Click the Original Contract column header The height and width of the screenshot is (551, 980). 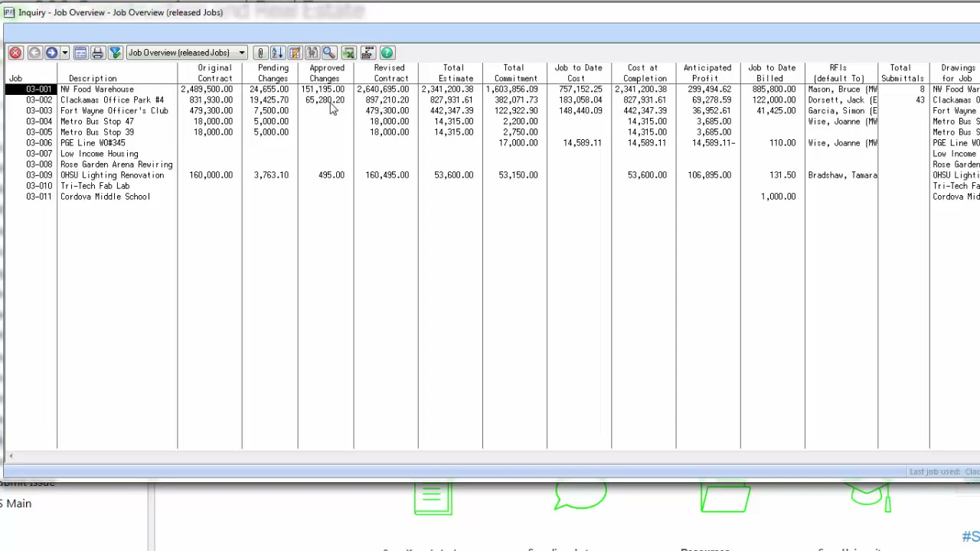coord(214,73)
